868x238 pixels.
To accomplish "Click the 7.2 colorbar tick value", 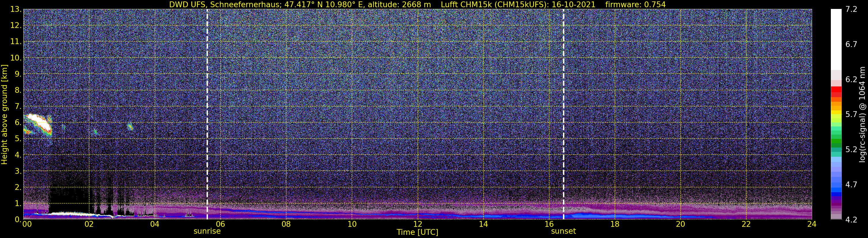I will pyautogui.click(x=851, y=10).
